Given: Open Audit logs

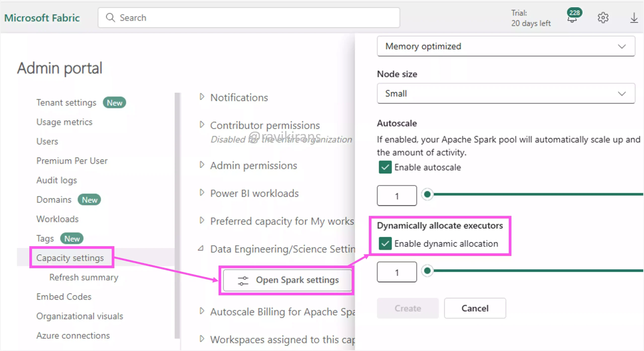Looking at the screenshot, I should (57, 180).
